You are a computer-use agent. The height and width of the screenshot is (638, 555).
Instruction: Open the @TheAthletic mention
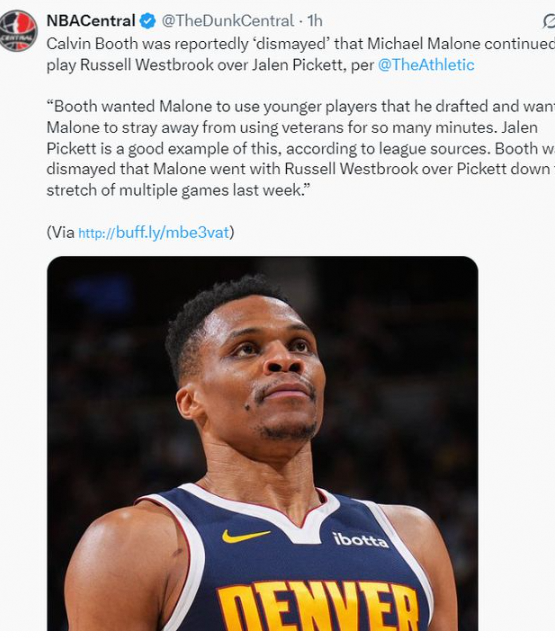pos(426,65)
